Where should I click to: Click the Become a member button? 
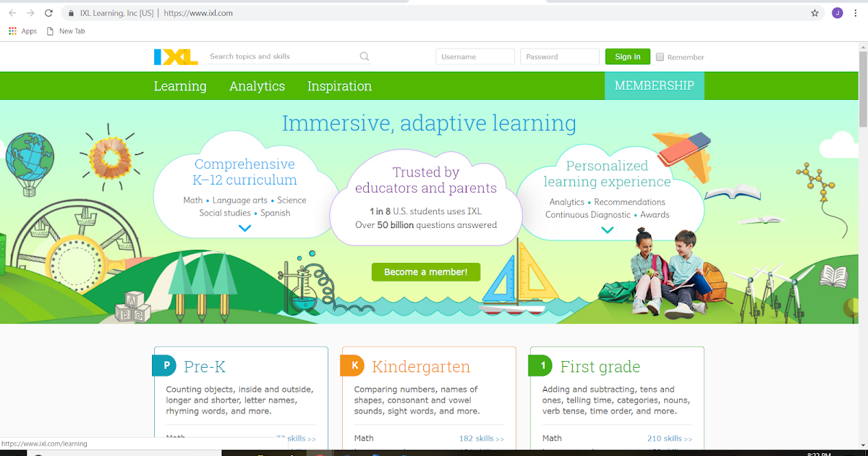425,271
